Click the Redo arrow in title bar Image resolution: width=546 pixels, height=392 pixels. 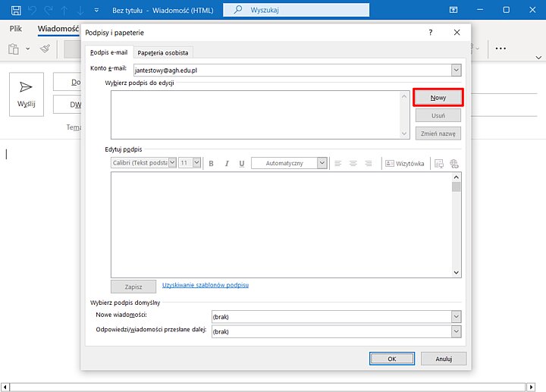[49, 11]
